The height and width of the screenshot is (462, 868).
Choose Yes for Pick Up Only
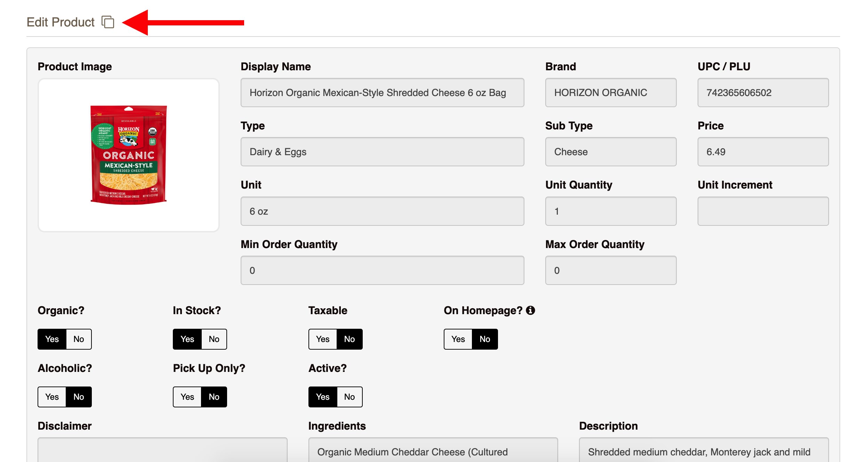[x=187, y=397]
